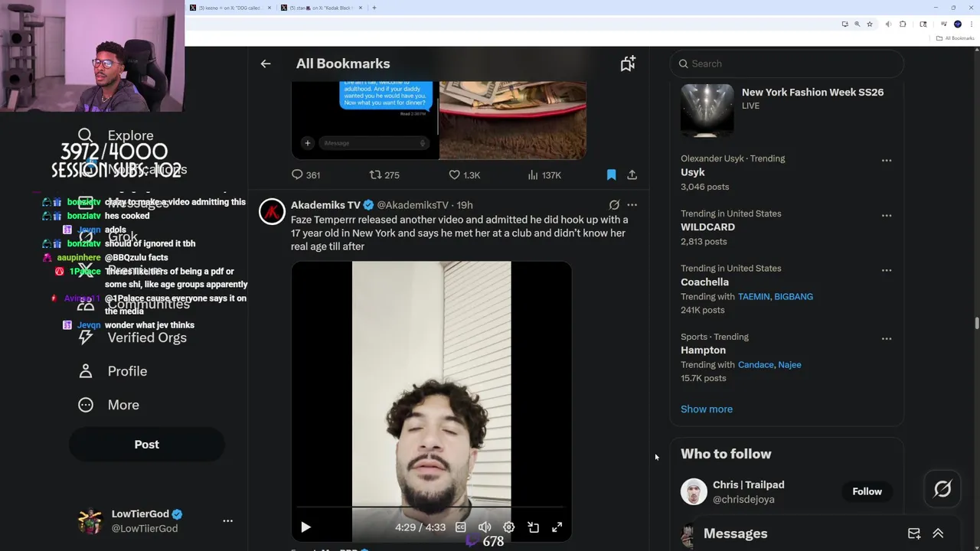Open the New York Fashion Week SS26 title
Screen dimensions: 980x551
[812, 92]
